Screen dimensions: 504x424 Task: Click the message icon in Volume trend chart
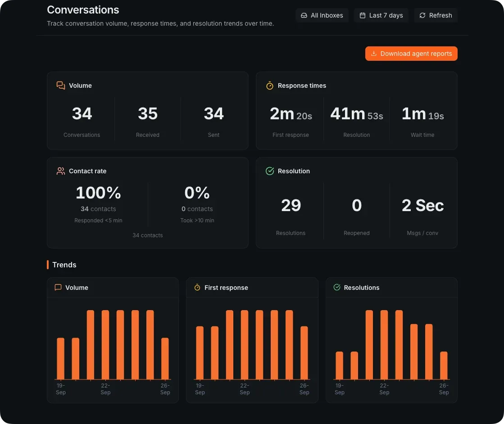click(x=58, y=287)
